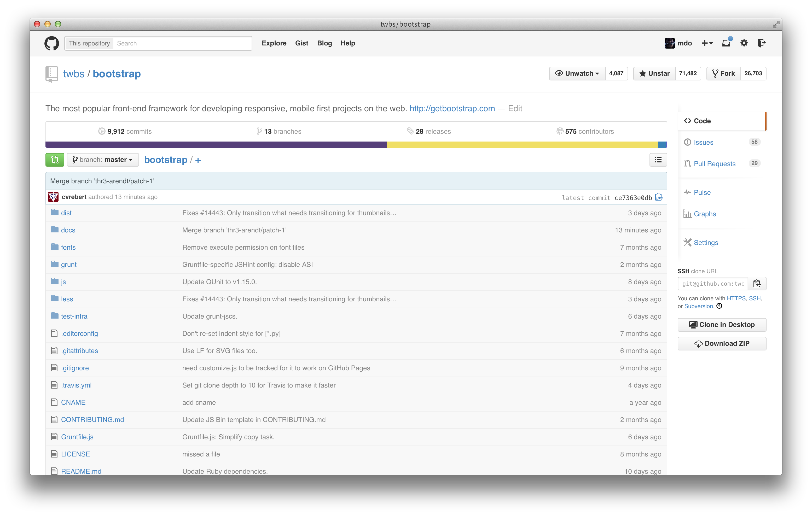
Task: Click the twbs owner link
Action: 73,74
